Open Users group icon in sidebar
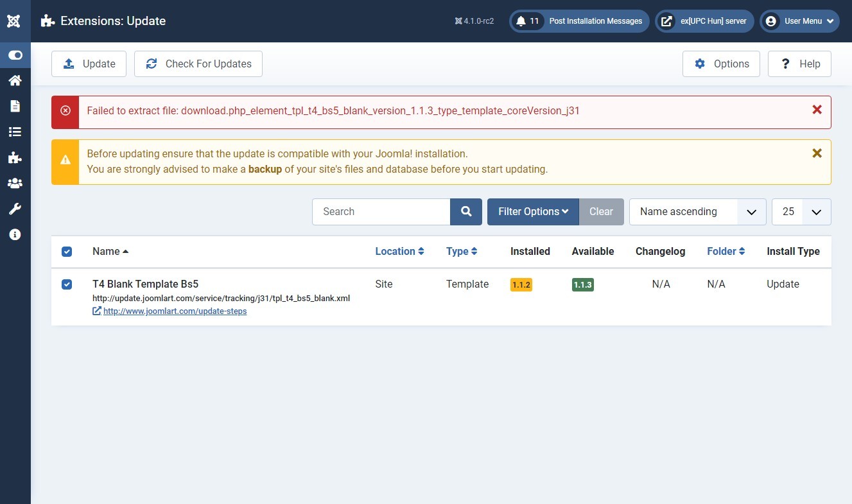 (x=15, y=183)
